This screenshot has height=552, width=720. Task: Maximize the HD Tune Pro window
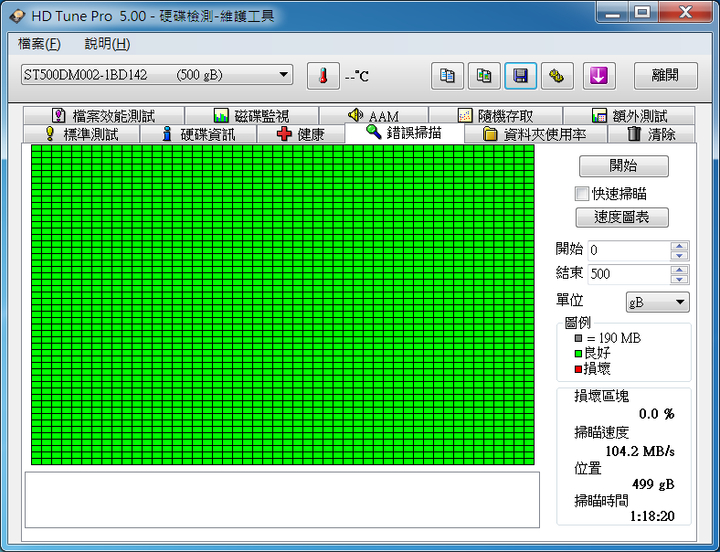tap(642, 11)
